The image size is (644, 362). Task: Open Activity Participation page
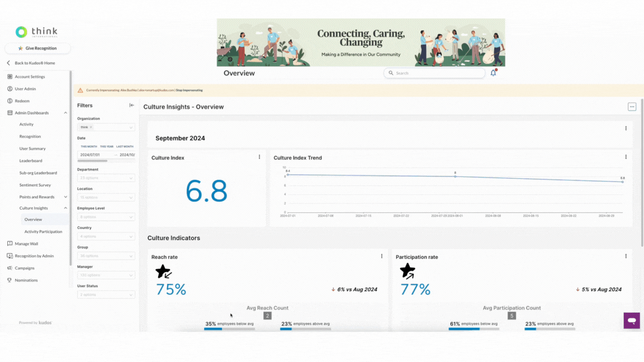[43, 231]
